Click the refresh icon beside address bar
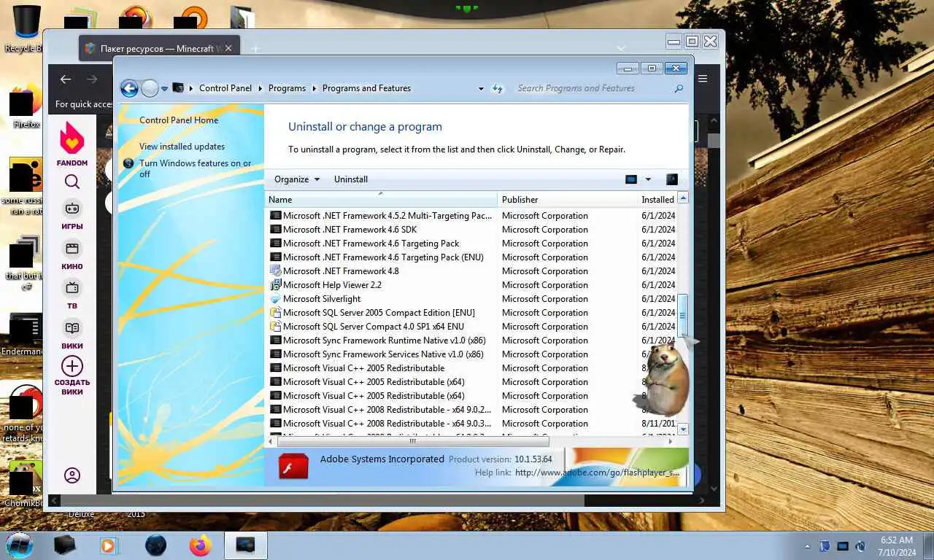 click(x=498, y=88)
